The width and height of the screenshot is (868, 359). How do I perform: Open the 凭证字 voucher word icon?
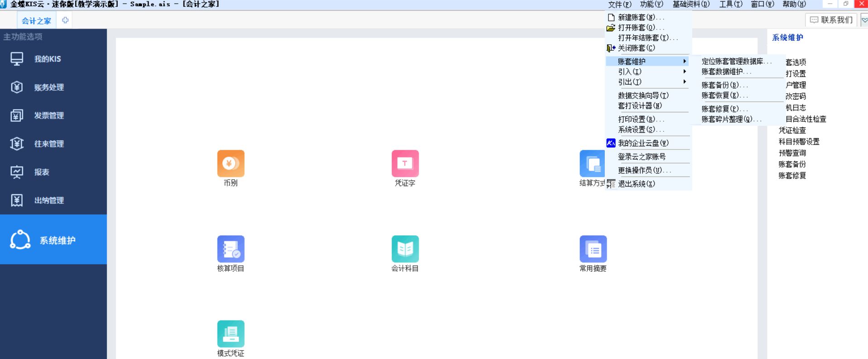coord(405,163)
